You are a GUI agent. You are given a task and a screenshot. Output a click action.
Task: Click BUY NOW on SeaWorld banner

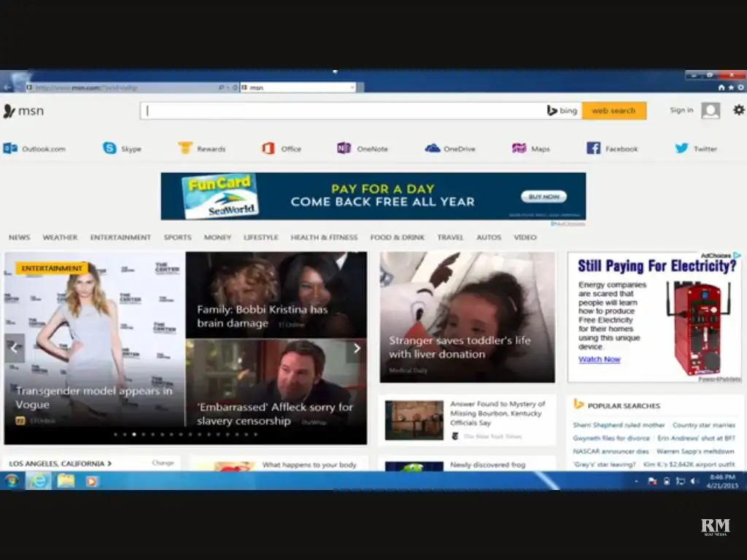coord(543,197)
